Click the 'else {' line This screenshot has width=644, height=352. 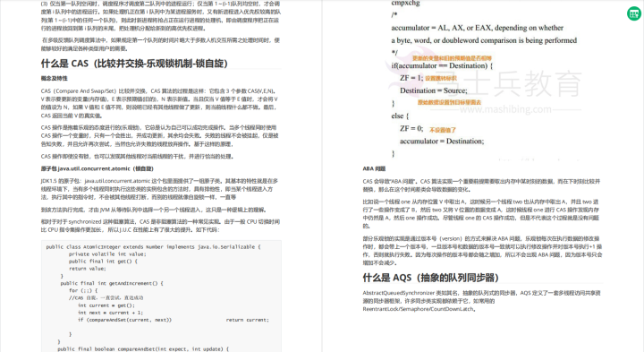tap(400, 116)
